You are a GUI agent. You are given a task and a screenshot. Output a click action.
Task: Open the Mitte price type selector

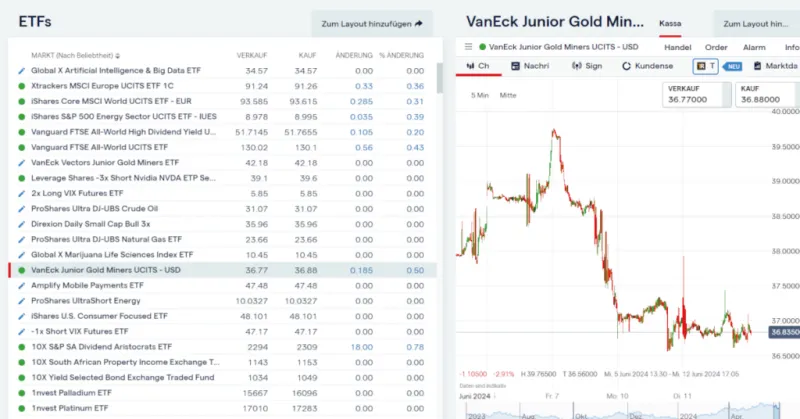[x=508, y=95]
